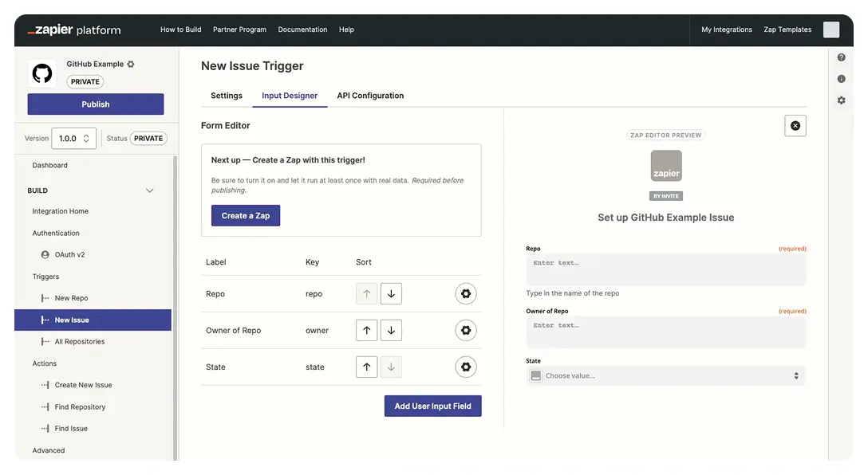Open Triggers section in sidebar
The width and height of the screenshot is (868, 475).
coord(45,277)
